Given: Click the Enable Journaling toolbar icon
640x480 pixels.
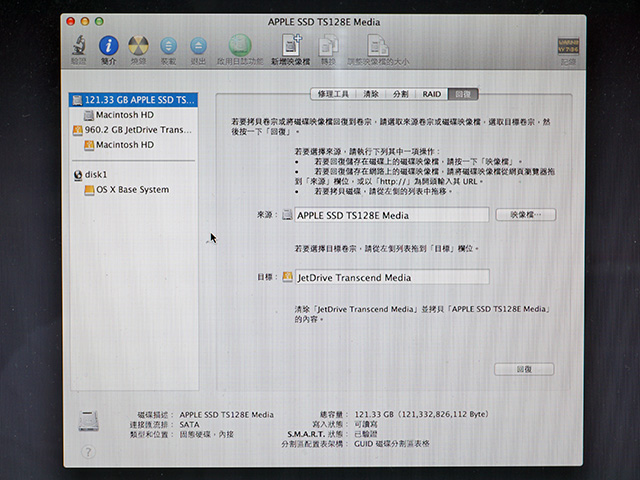Looking at the screenshot, I should [240, 46].
